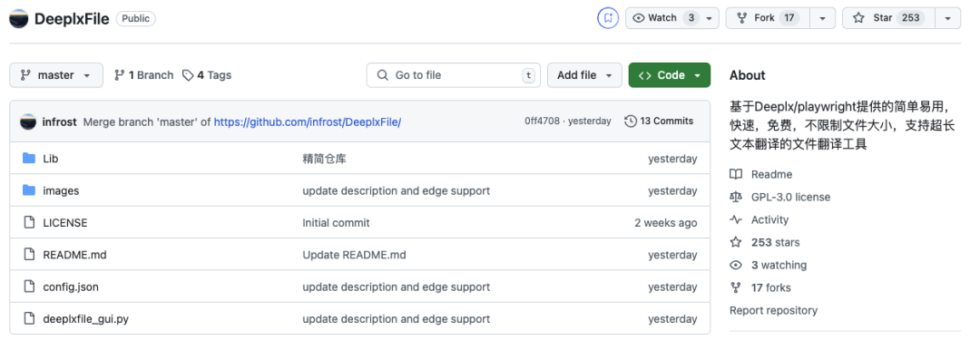Click the history clock icon by 13 Commits
980x340 pixels.
pos(630,121)
